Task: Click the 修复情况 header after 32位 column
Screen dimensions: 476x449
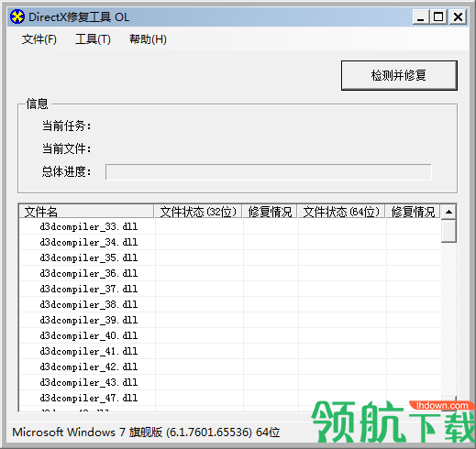Action: click(270, 212)
